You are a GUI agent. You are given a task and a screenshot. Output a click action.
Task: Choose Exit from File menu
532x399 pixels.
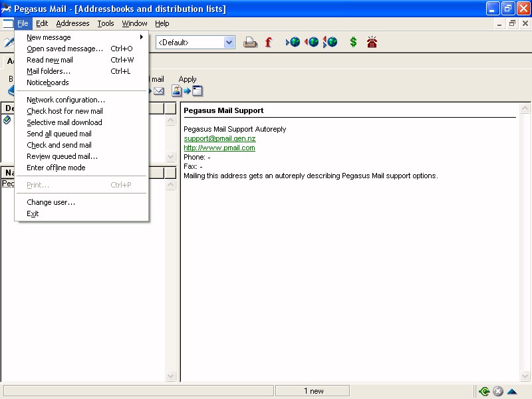point(82,213)
